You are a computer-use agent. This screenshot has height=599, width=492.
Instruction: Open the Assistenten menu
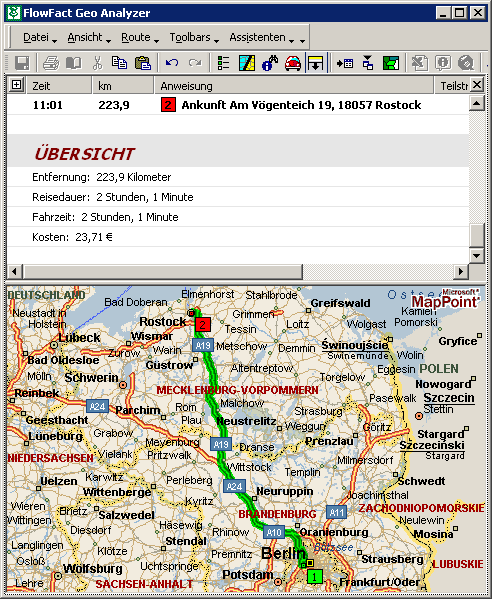[x=261, y=37]
